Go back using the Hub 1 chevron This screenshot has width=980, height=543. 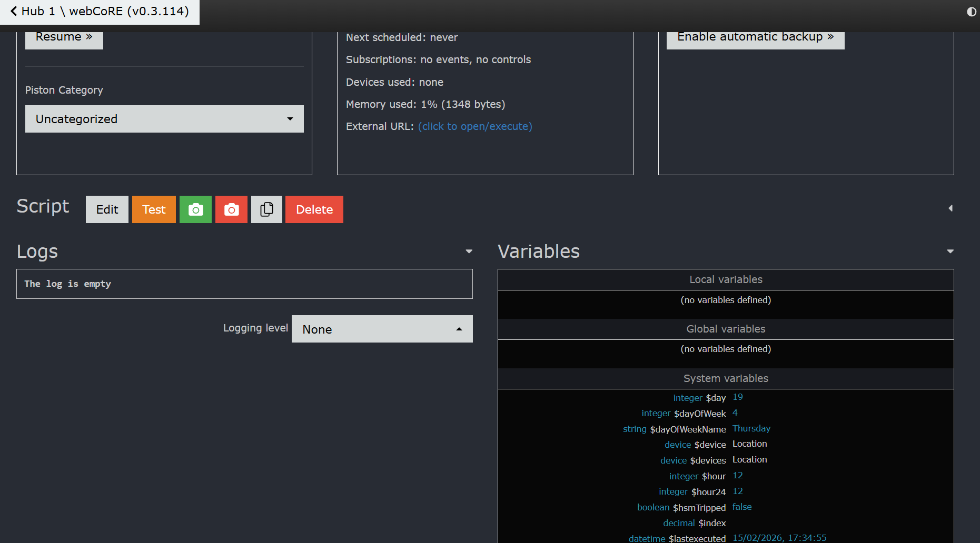coord(14,11)
